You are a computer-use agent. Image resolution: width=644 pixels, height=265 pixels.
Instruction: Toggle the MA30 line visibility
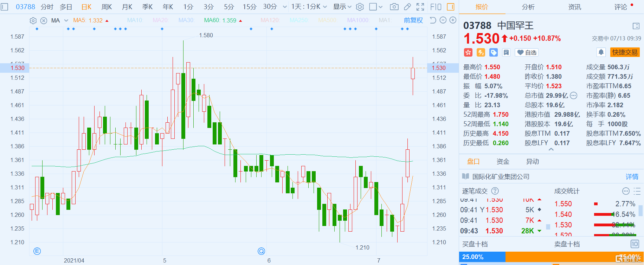tap(186, 20)
